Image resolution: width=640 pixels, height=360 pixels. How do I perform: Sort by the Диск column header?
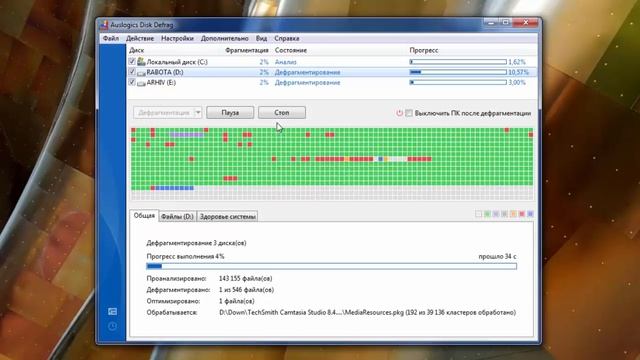click(x=136, y=50)
